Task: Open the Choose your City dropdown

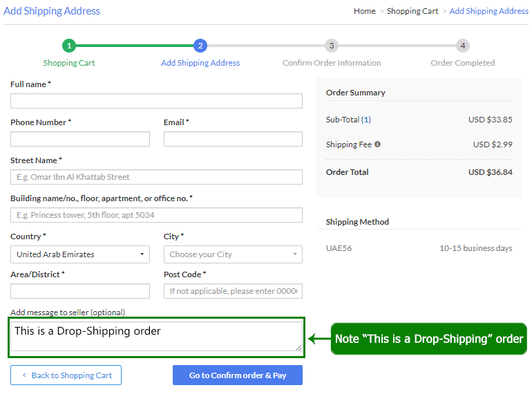Action: [233, 254]
